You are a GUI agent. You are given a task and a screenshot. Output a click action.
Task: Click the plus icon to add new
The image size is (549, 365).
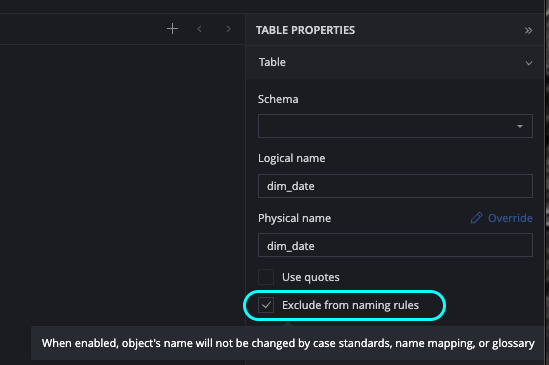172,29
